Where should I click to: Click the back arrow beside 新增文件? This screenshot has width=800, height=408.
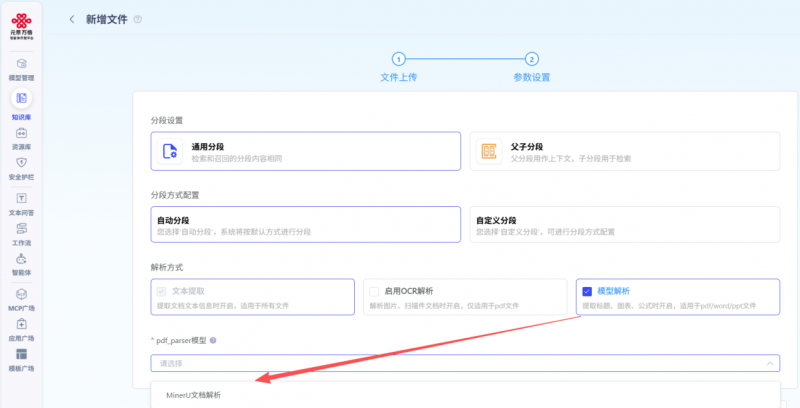[71, 19]
